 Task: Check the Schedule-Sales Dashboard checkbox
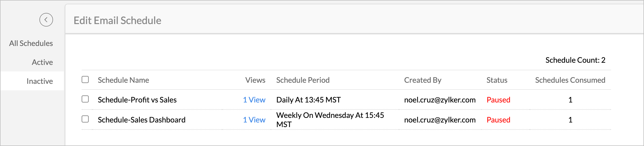pos(85,119)
